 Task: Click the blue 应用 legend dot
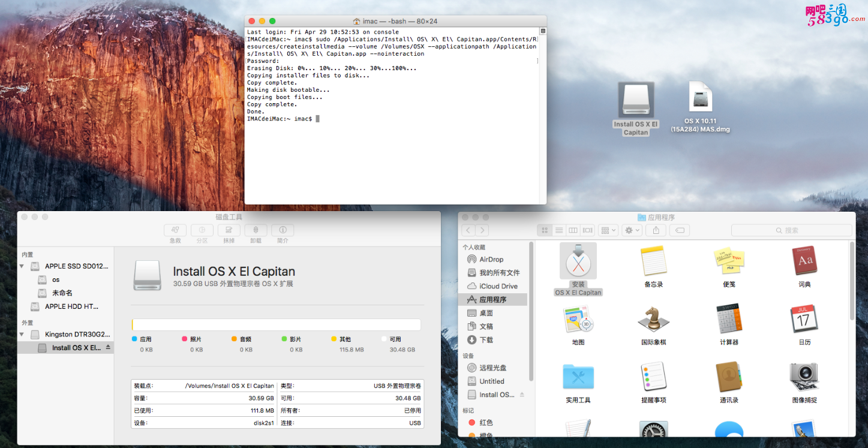134,339
